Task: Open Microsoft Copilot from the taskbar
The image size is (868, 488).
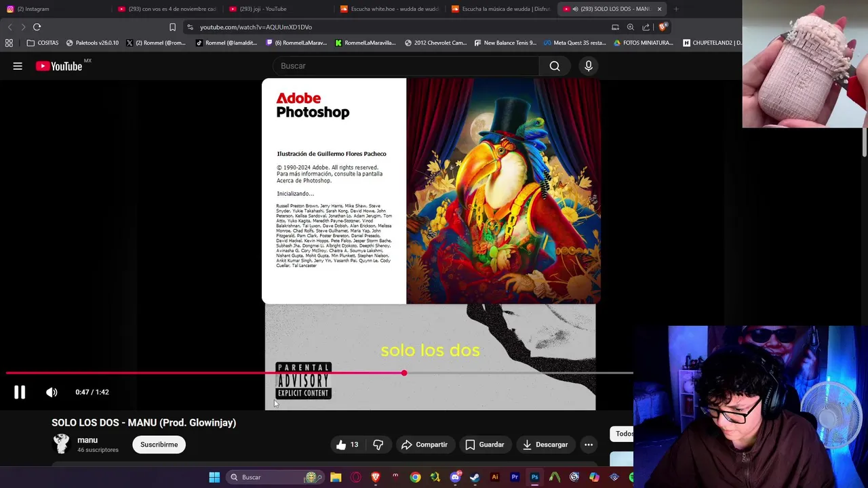Action: click(594, 477)
